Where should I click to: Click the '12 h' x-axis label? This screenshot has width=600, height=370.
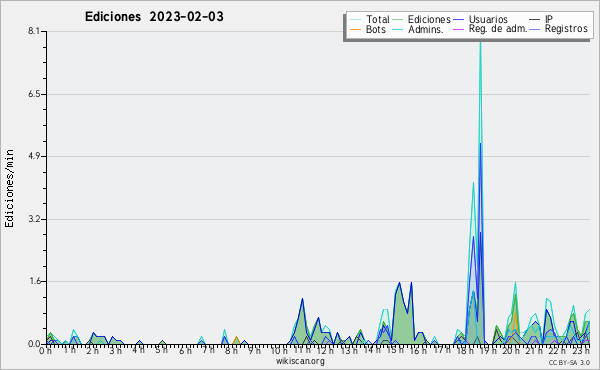tap(325, 350)
